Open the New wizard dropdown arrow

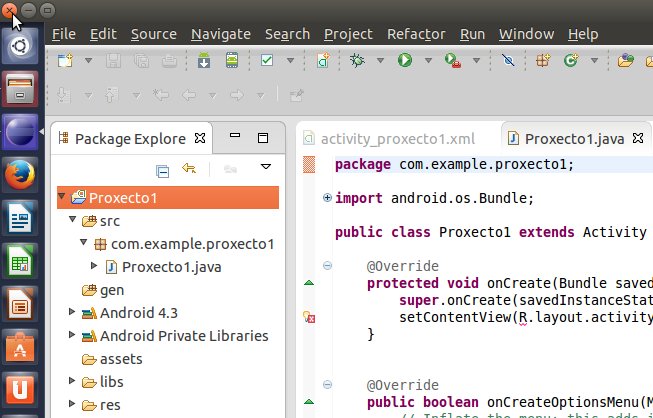tap(88, 61)
